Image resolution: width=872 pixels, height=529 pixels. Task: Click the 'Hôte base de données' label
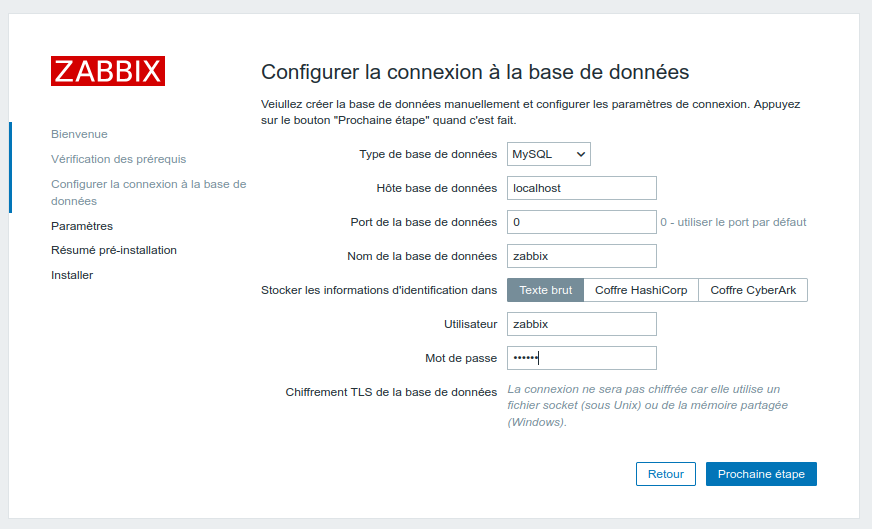point(437,188)
